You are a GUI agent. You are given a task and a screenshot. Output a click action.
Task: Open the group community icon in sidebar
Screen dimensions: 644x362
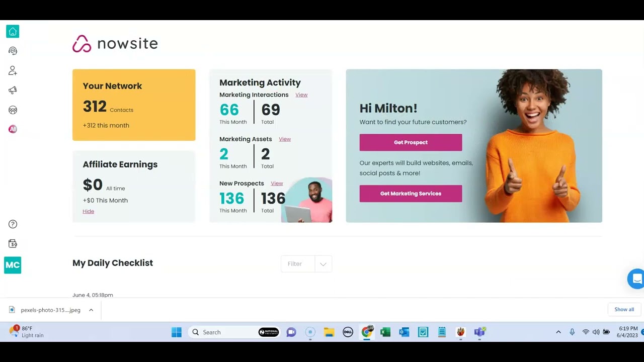pos(13,110)
